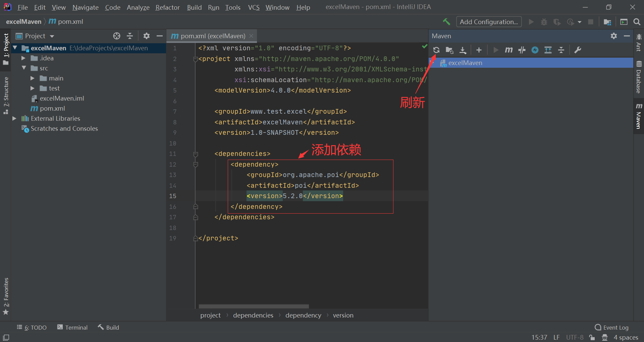Expand the .idea folder
Screen dimensions: 644x342
pos(23,58)
